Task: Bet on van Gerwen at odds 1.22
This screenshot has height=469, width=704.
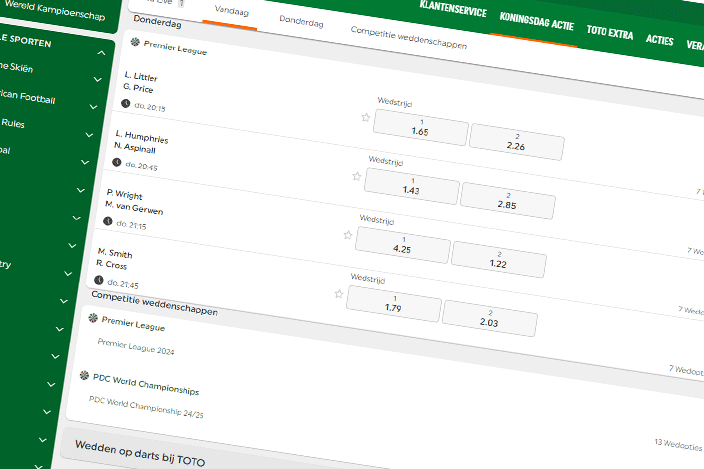Action: 499,260
